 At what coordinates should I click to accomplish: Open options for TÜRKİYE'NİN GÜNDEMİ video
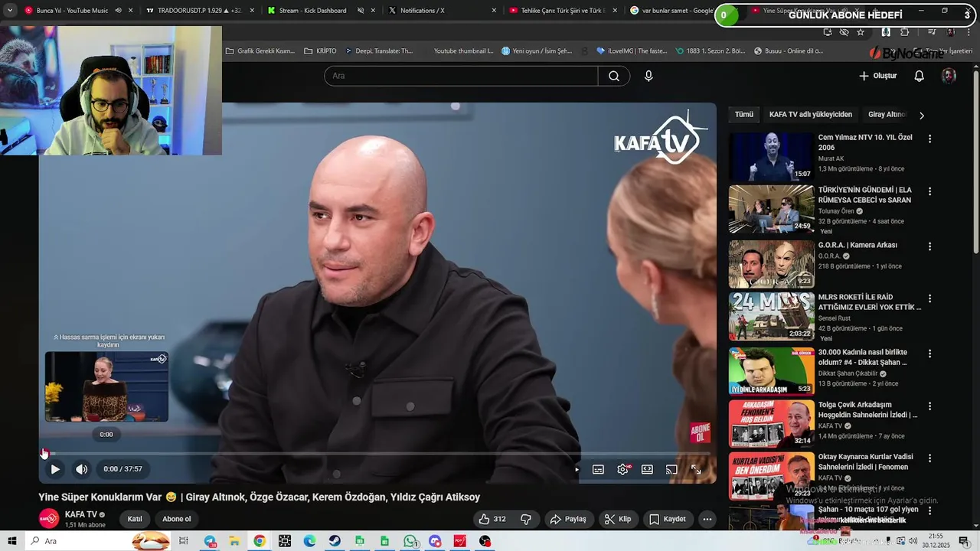click(x=929, y=191)
